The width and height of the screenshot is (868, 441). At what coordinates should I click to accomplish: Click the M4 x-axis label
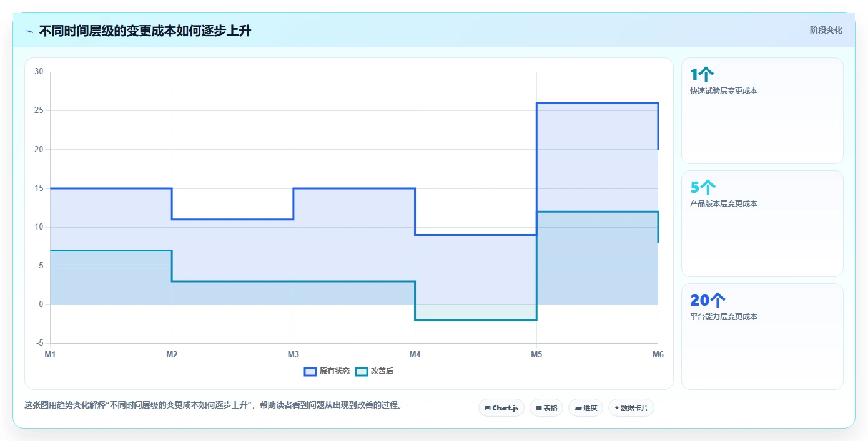tap(415, 354)
